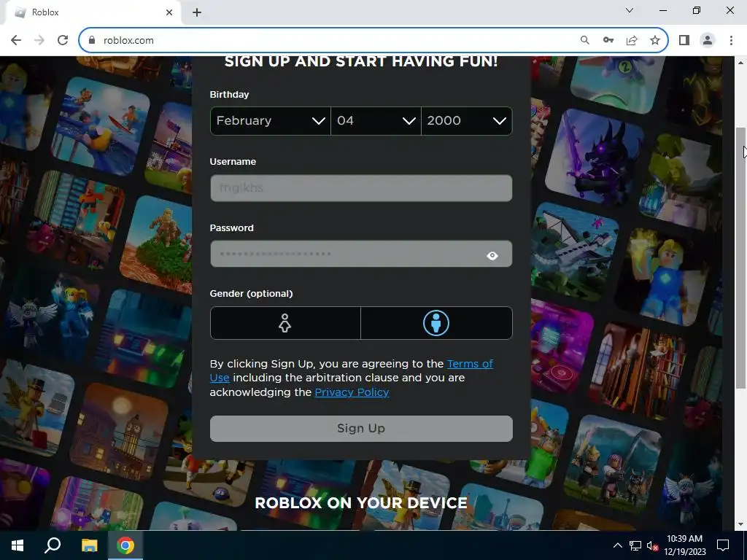Image resolution: width=747 pixels, height=560 pixels.
Task: Go back to the previous page
Action: 16,41
